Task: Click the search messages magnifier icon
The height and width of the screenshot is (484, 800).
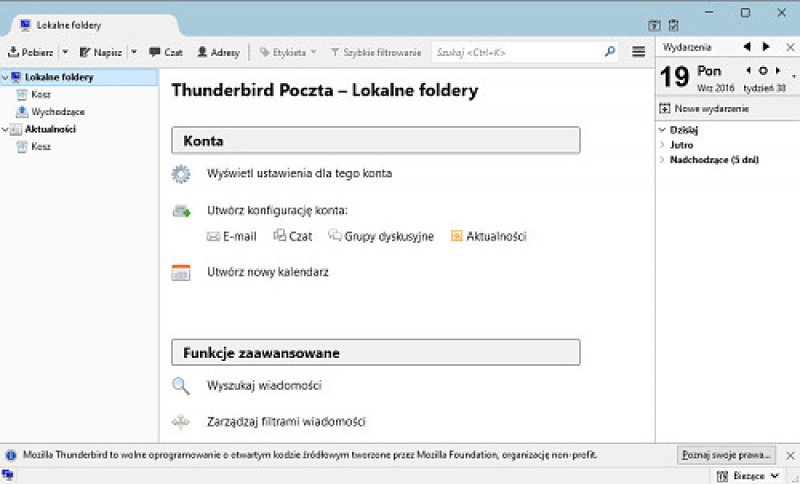Action: pyautogui.click(x=181, y=386)
